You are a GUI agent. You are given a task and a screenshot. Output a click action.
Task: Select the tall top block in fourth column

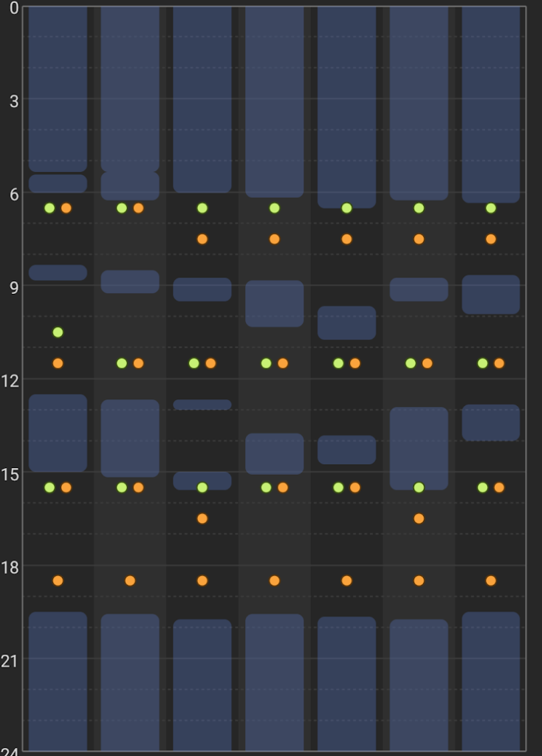(274, 100)
